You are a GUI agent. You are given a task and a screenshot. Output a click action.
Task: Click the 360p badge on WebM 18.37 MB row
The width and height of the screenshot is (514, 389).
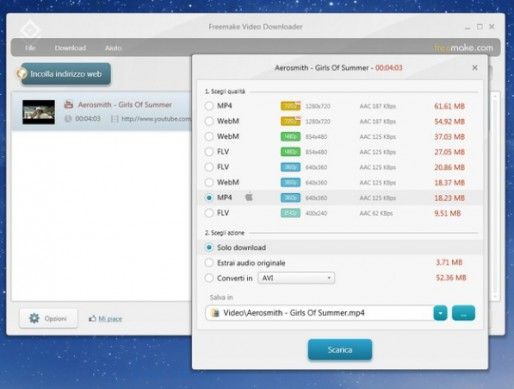click(x=290, y=182)
